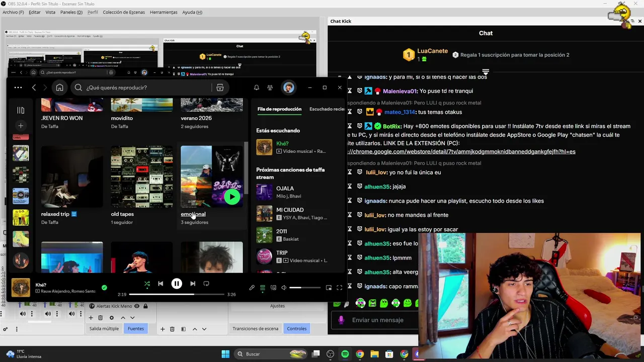Switch to the Fuentes dock tab

(x=135, y=328)
